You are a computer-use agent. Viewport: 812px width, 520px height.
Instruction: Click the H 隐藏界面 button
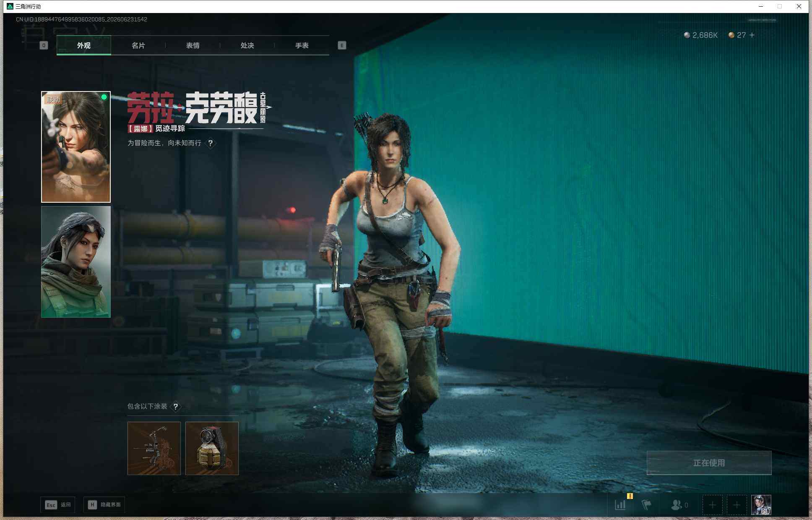[x=104, y=504]
